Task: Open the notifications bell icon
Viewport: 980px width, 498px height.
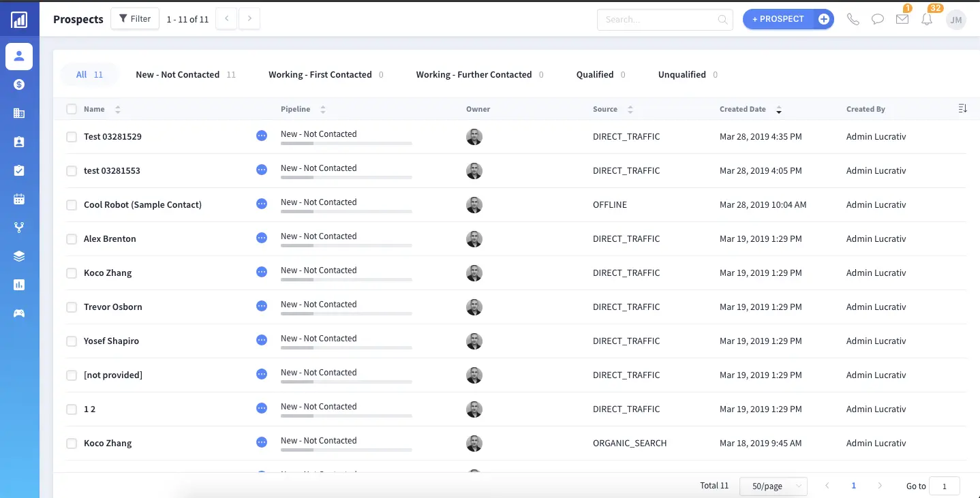Action: (927, 19)
